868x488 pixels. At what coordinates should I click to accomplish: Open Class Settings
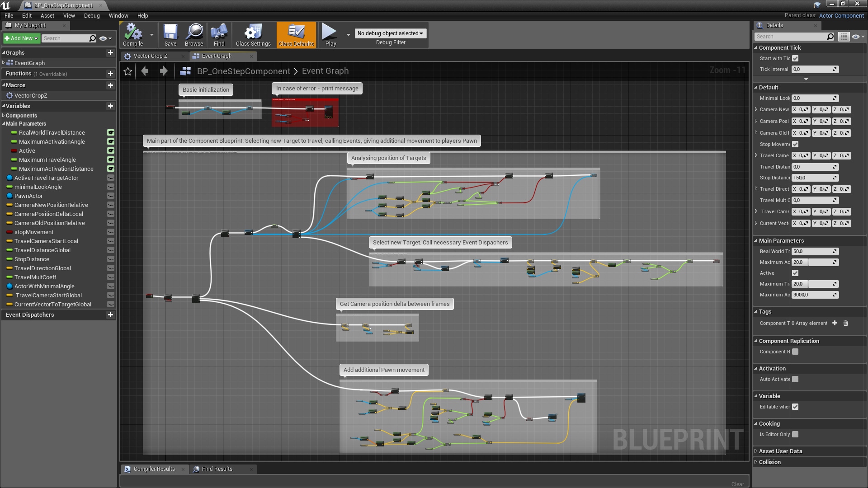click(x=253, y=35)
